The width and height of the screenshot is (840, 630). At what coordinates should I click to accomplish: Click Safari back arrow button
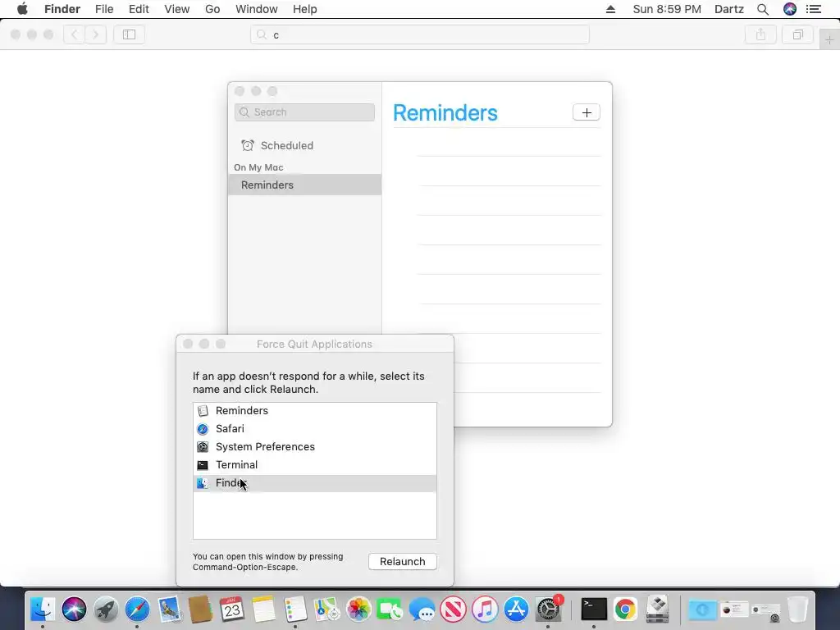(75, 34)
